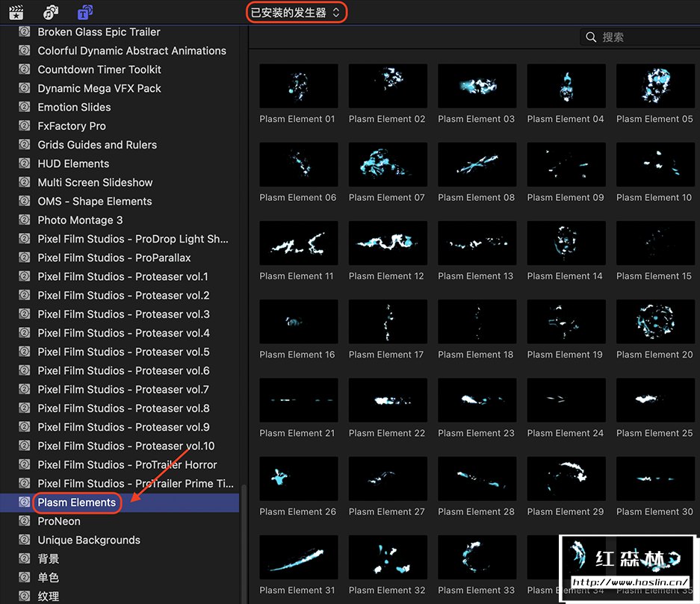
Task: Click the icon beside ProParallax
Action: tap(25, 258)
